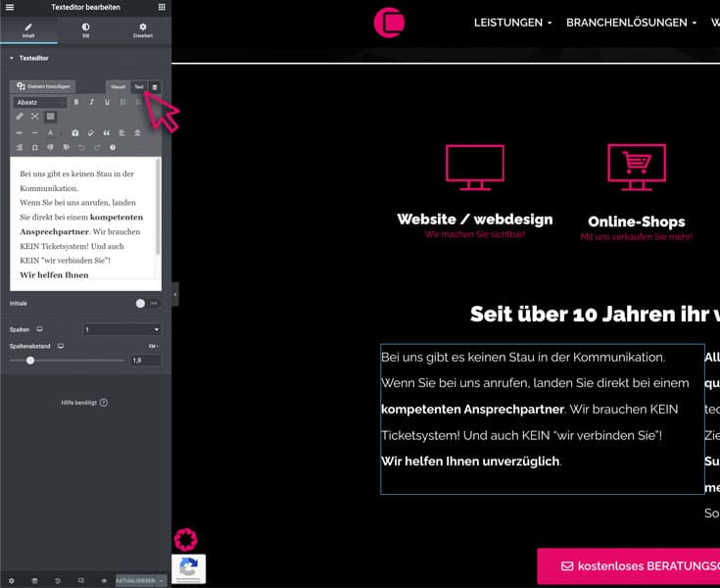
Task: Click the kostenloses BERATUNGS button
Action: 629,566
